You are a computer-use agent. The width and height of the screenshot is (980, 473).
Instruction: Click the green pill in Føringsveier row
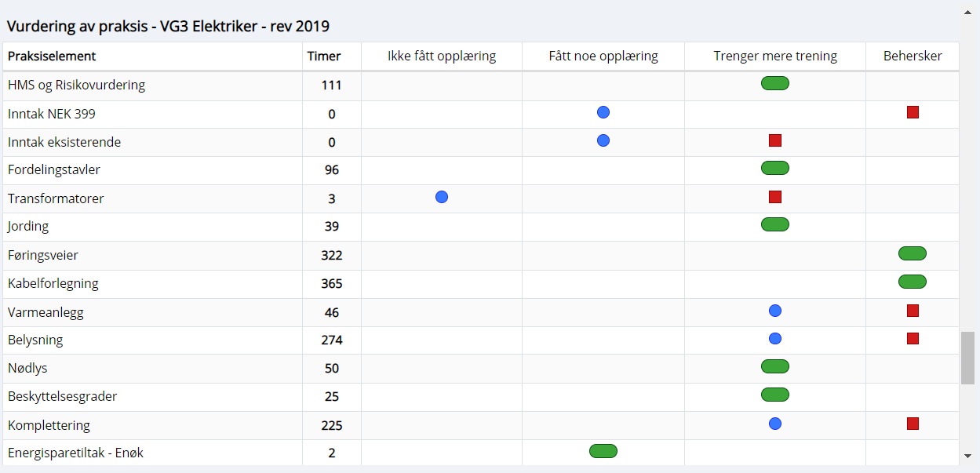pyautogui.click(x=913, y=253)
